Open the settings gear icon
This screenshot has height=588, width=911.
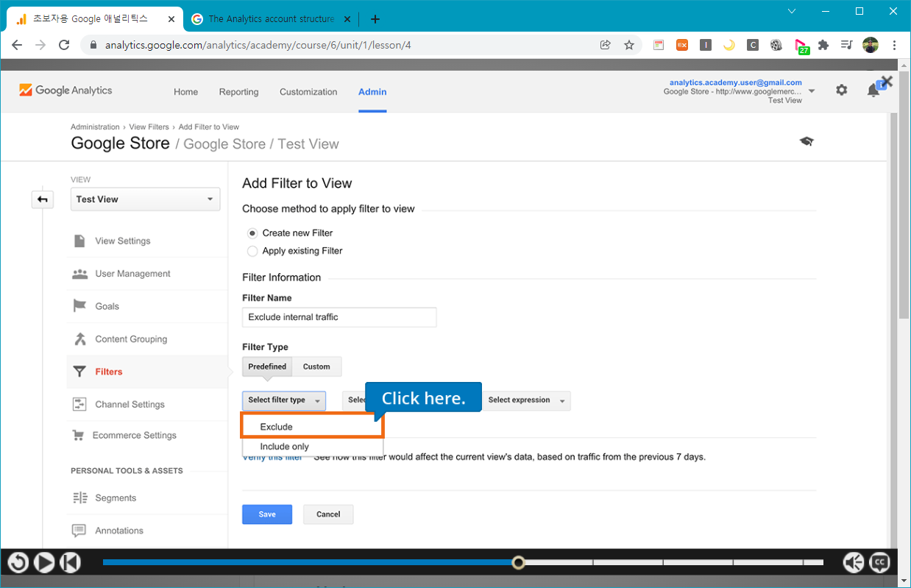[x=841, y=90]
